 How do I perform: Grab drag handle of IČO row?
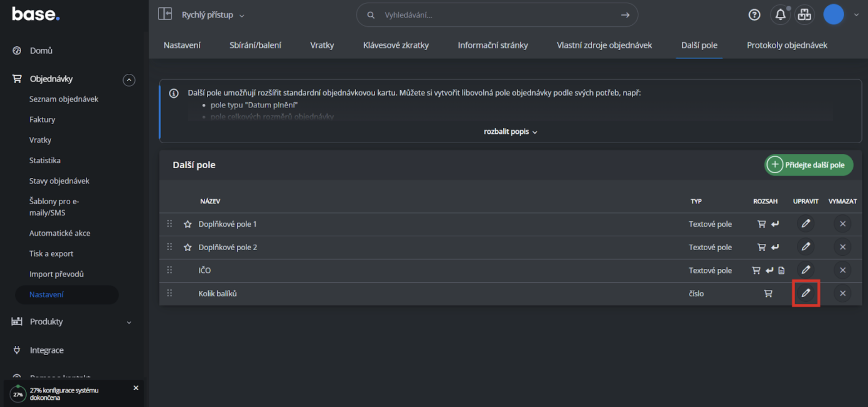click(170, 270)
